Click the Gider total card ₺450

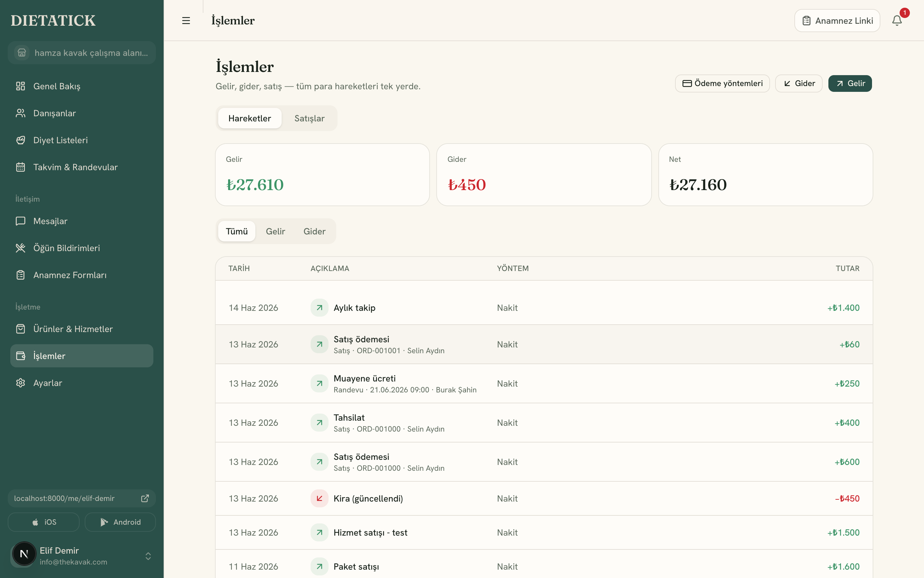click(544, 175)
